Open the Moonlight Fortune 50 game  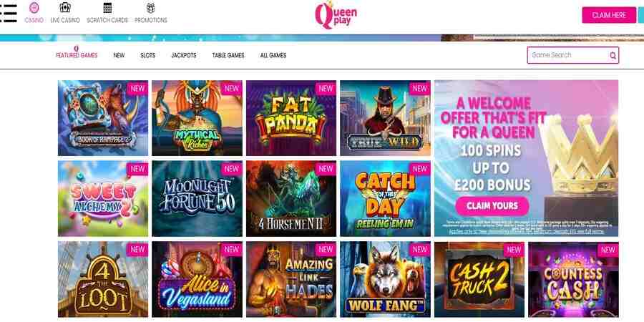click(x=197, y=198)
